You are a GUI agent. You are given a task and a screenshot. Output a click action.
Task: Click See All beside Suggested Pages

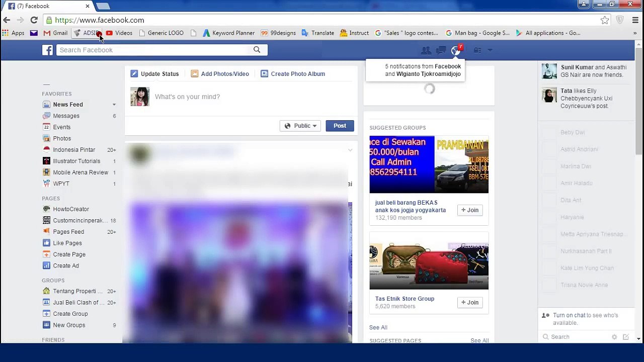[479, 340]
